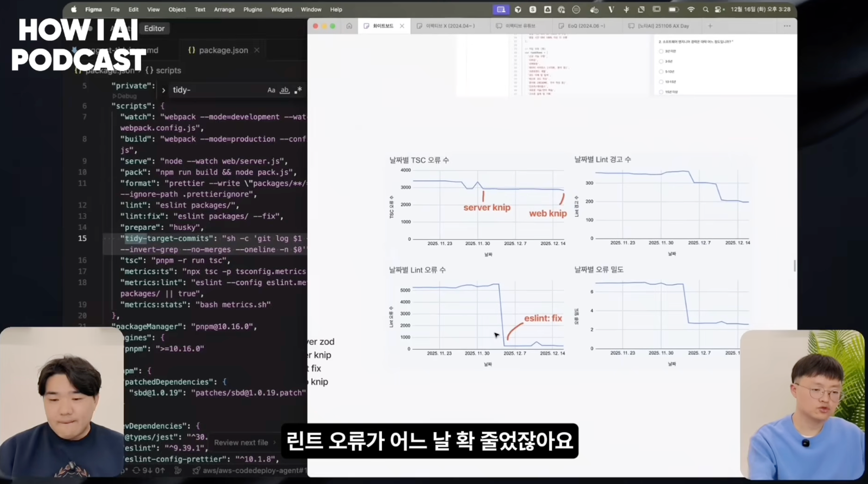This screenshot has width=868, height=484.
Task: Open the Object menu
Action: click(177, 9)
